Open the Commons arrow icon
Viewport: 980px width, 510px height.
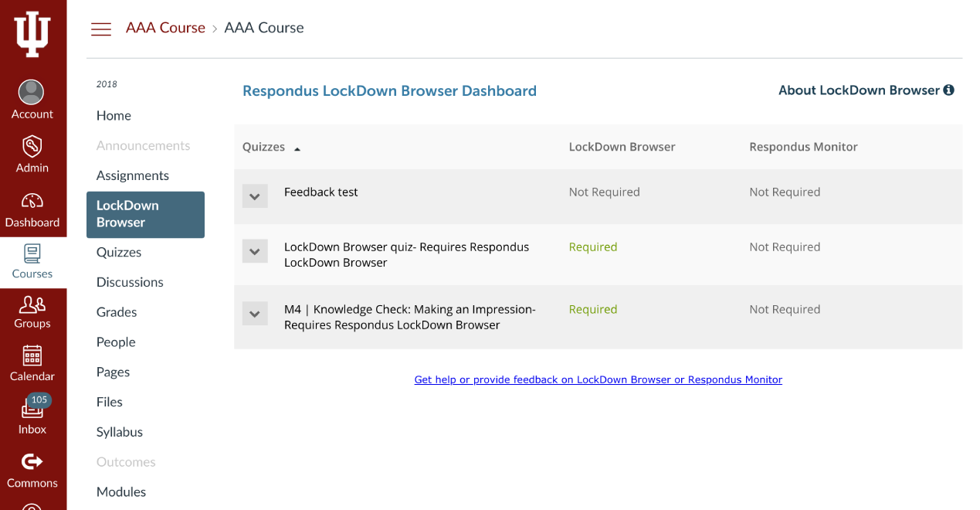tap(32, 461)
